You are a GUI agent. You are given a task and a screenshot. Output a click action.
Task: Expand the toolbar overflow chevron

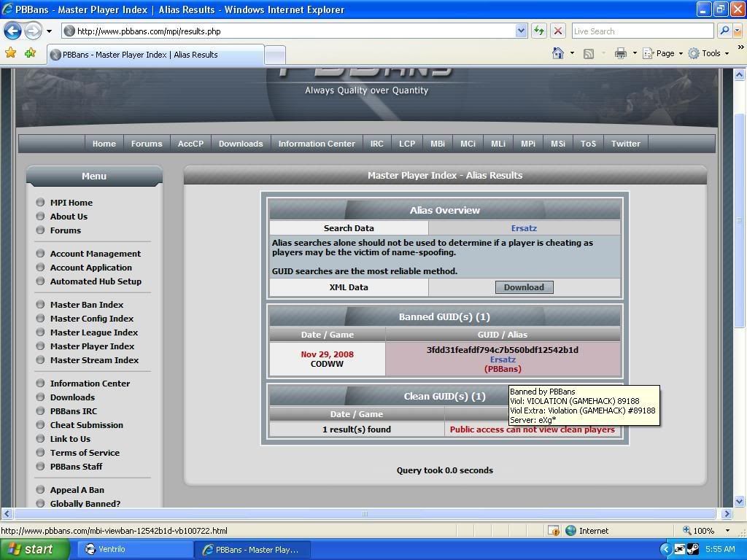pyautogui.click(x=740, y=47)
